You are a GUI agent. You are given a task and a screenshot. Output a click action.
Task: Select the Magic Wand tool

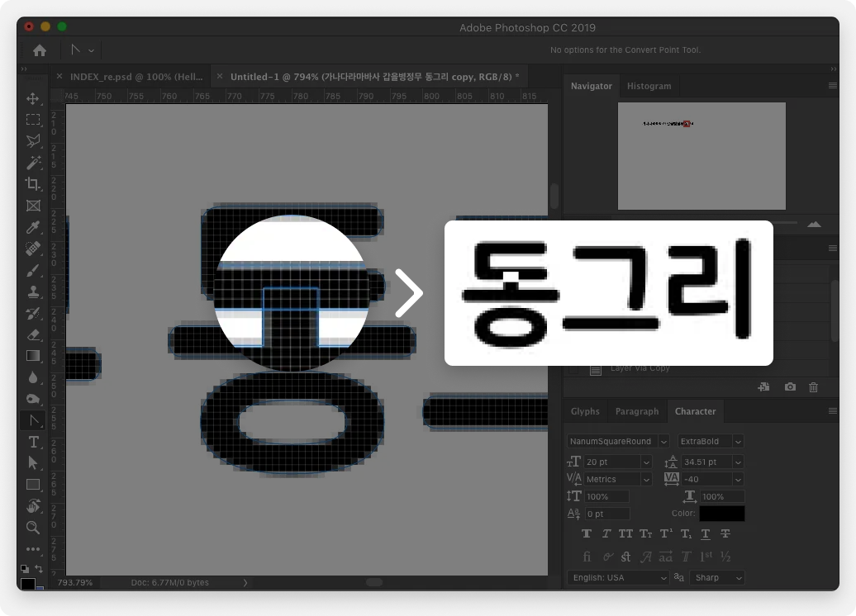(x=33, y=163)
